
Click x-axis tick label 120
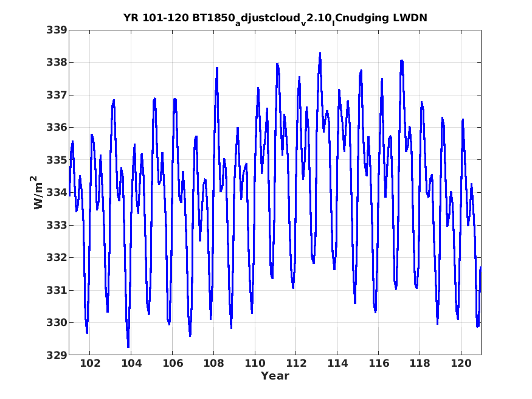[x=461, y=363]
